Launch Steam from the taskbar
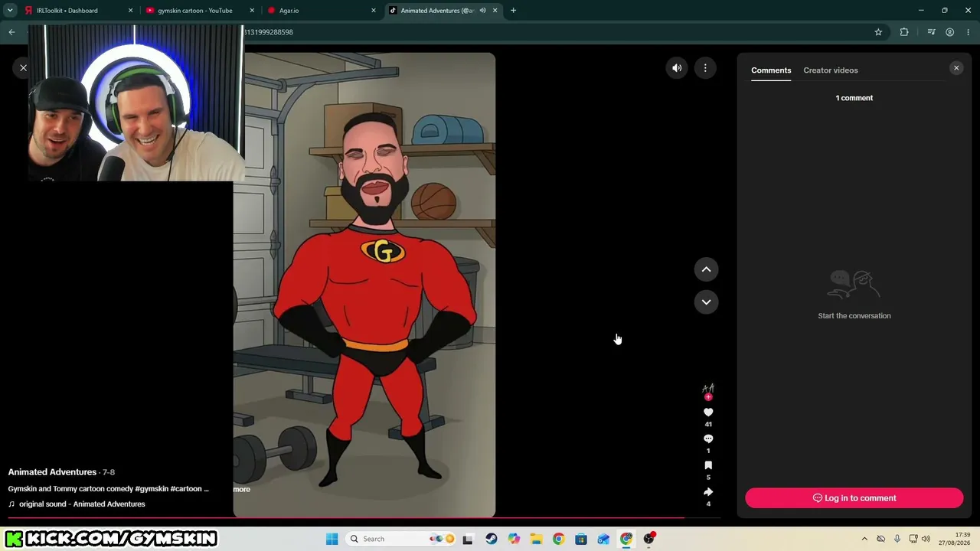The image size is (980, 551). click(491, 539)
